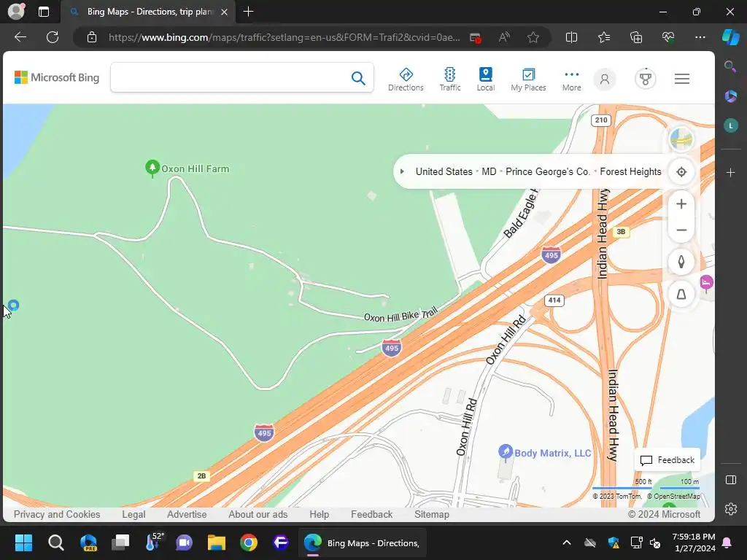Open About our ads link

tap(258, 514)
